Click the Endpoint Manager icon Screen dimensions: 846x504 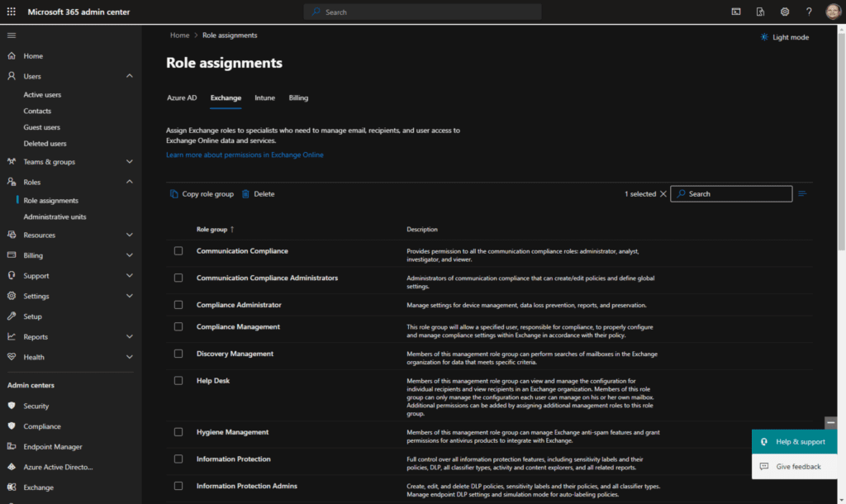pyautogui.click(x=12, y=446)
